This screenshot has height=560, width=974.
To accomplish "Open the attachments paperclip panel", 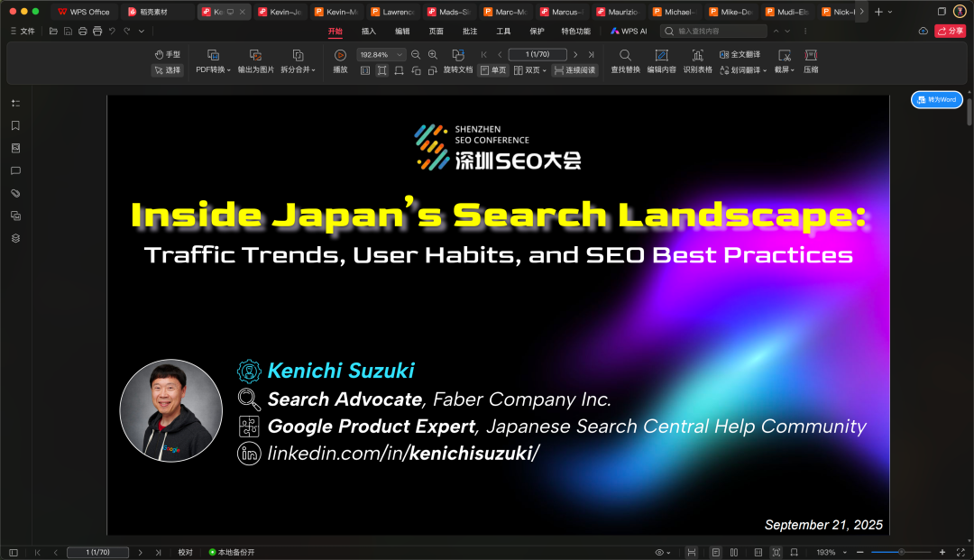I will (x=15, y=193).
